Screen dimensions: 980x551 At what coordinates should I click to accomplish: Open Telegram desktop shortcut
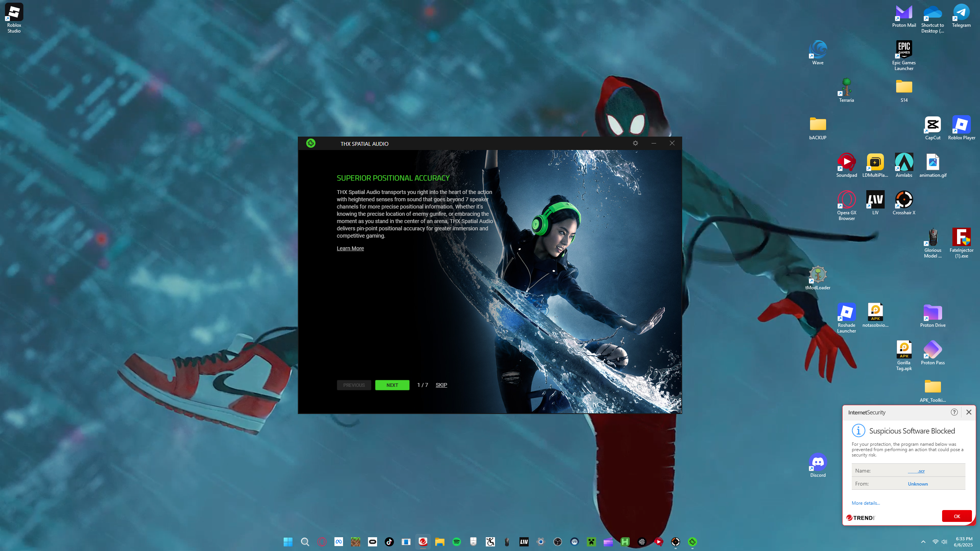click(961, 16)
